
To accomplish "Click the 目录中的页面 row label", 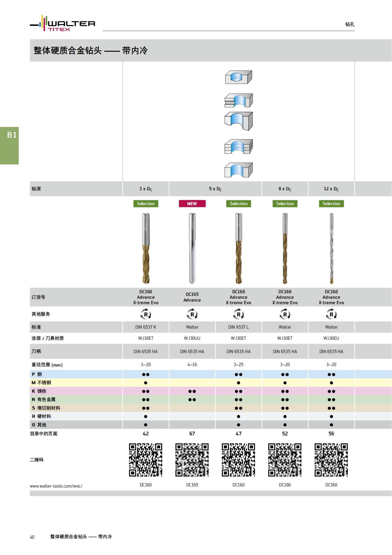I will tap(44, 434).
